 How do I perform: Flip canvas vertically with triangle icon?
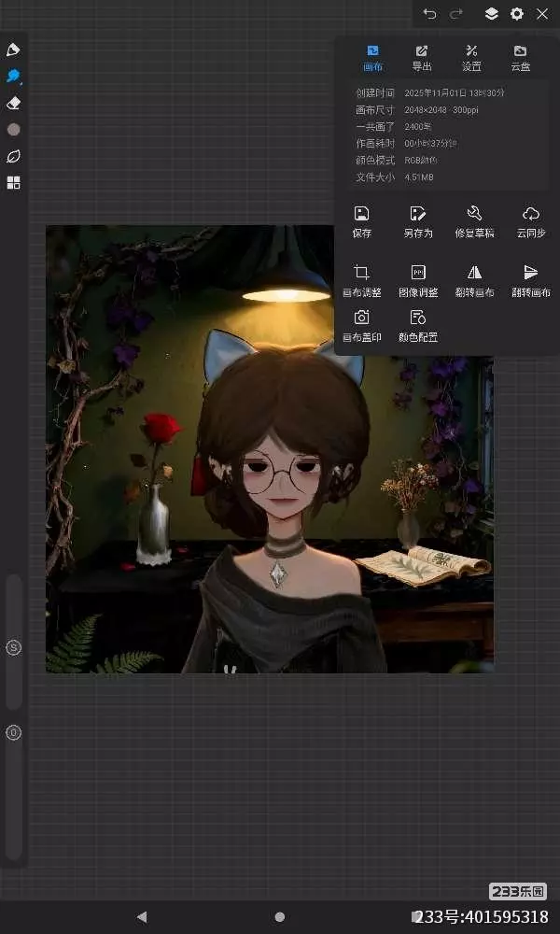pos(531,281)
